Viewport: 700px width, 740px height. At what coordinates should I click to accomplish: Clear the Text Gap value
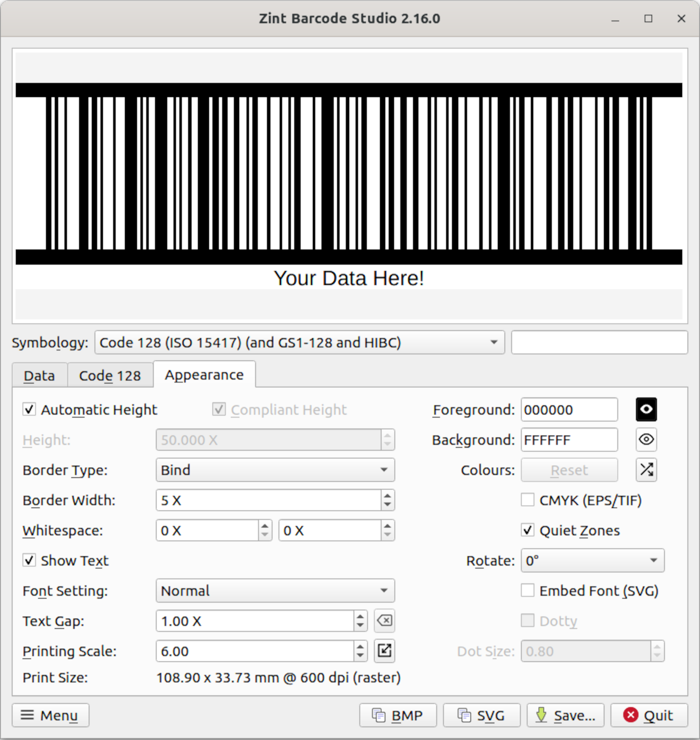[x=384, y=621]
